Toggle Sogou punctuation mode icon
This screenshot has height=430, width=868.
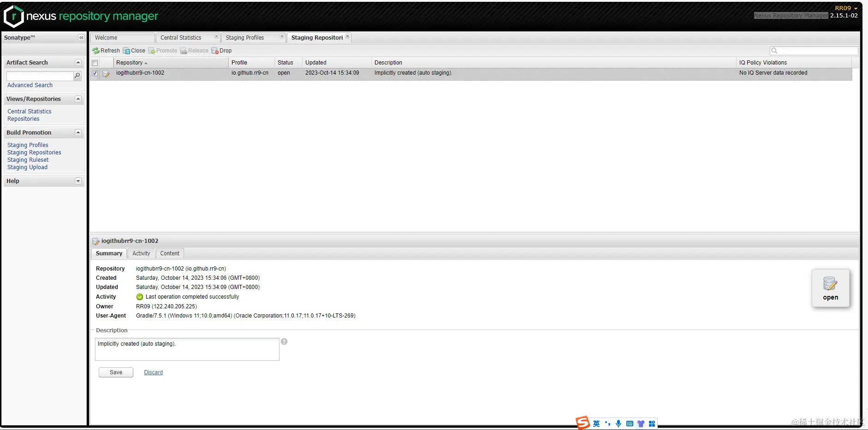607,424
